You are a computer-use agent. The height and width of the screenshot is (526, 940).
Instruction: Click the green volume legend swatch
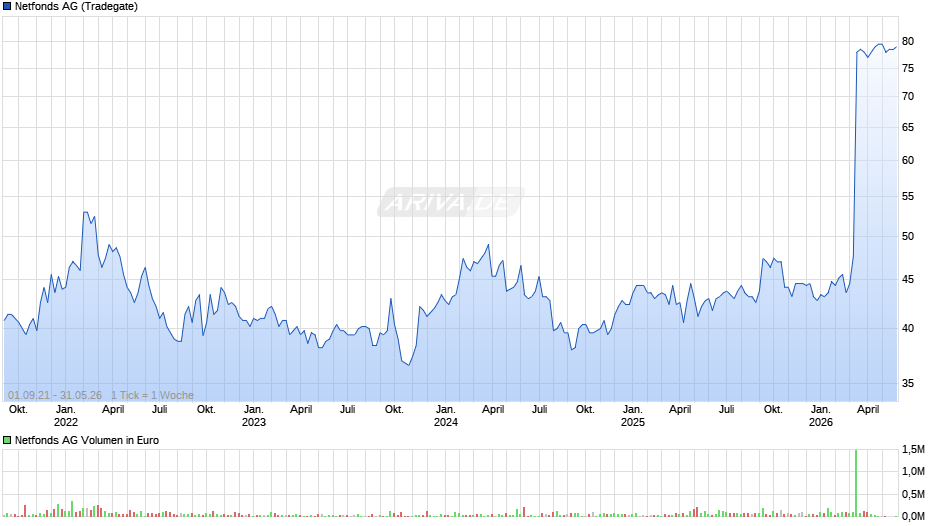(x=7, y=440)
